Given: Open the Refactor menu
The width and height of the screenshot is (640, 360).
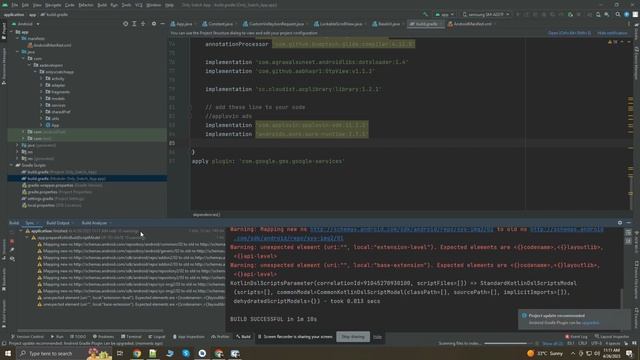Looking at the screenshot, I should pyautogui.click(x=86, y=5).
